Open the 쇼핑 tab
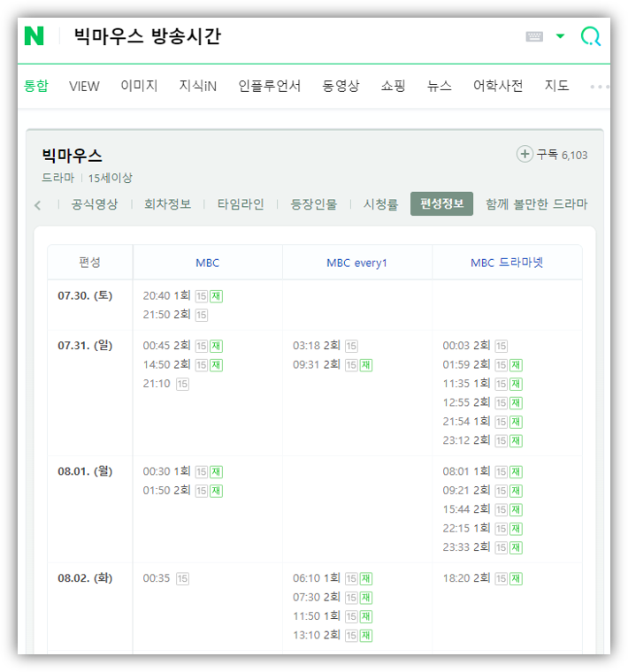The height and width of the screenshot is (672, 628). pos(393,86)
